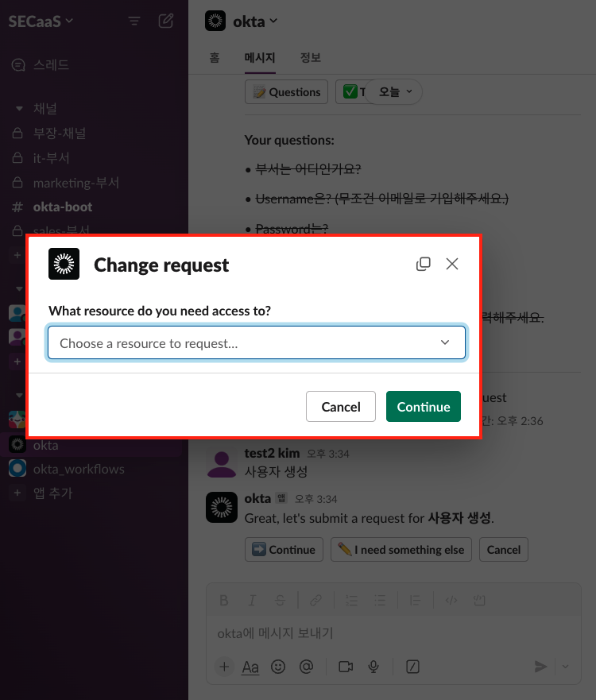Click the slash shortcuts icon in composer

click(x=412, y=667)
